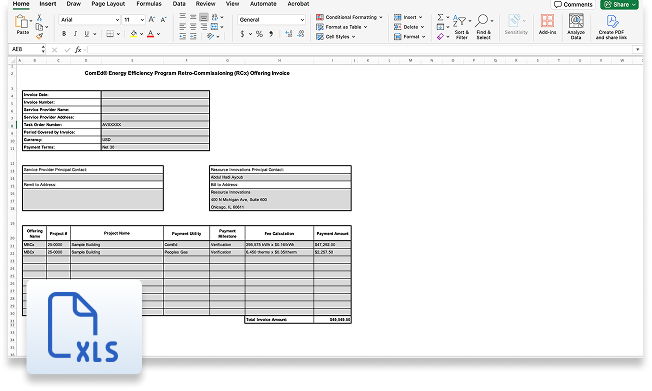Click Create PDF and share link

[x=611, y=27]
